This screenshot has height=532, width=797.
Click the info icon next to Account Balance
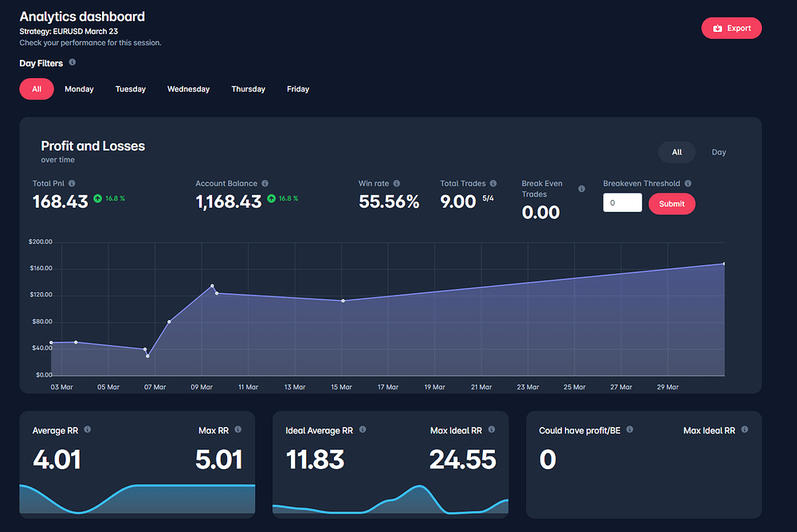point(265,183)
